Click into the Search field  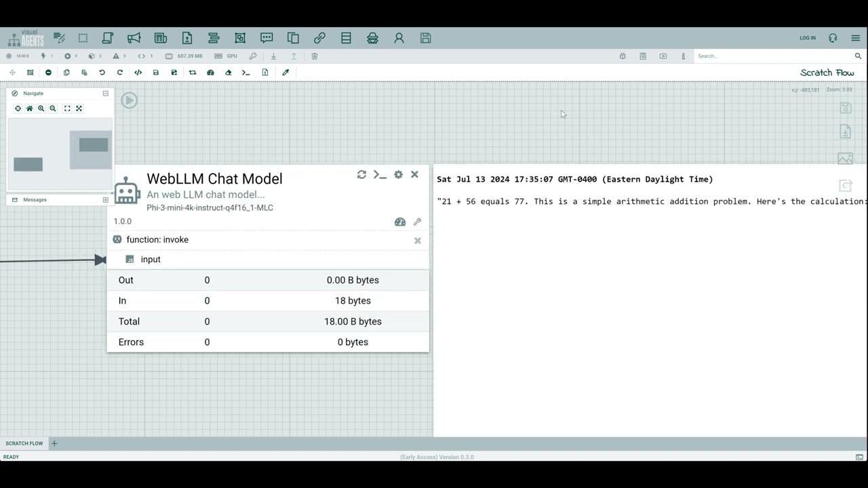point(773,56)
